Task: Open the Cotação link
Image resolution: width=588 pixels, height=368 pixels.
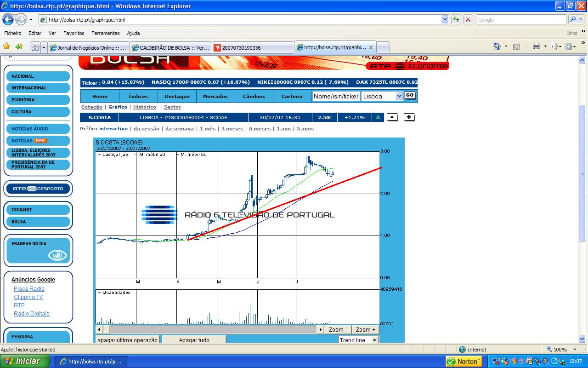Action: pyautogui.click(x=92, y=107)
